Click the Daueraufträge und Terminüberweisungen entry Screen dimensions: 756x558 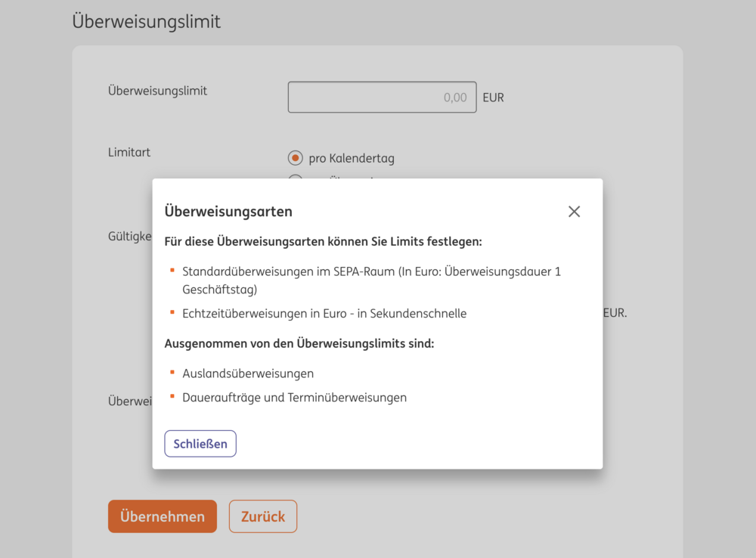point(294,398)
